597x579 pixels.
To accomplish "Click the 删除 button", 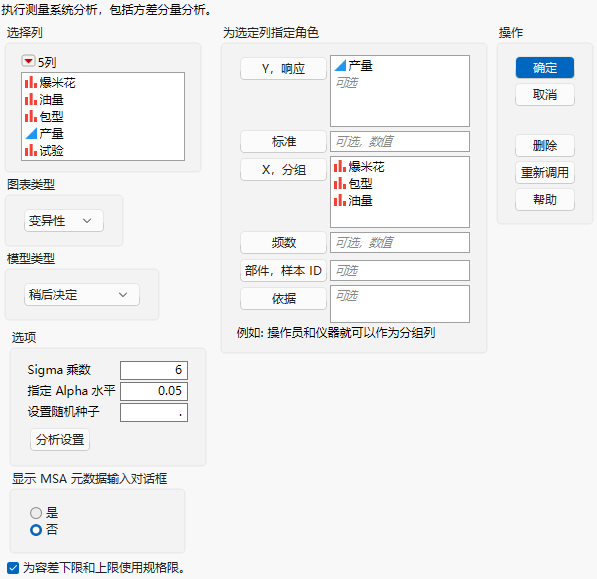I will (545, 145).
